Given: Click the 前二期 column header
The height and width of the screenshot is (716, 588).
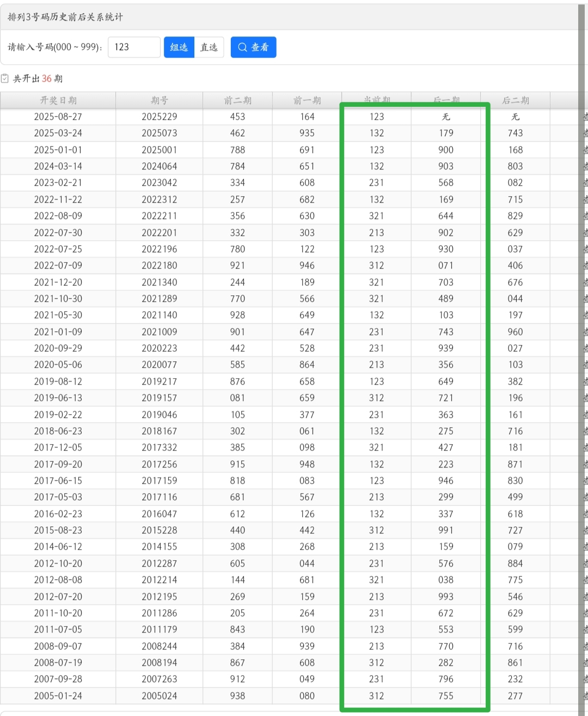Looking at the screenshot, I should (x=237, y=100).
